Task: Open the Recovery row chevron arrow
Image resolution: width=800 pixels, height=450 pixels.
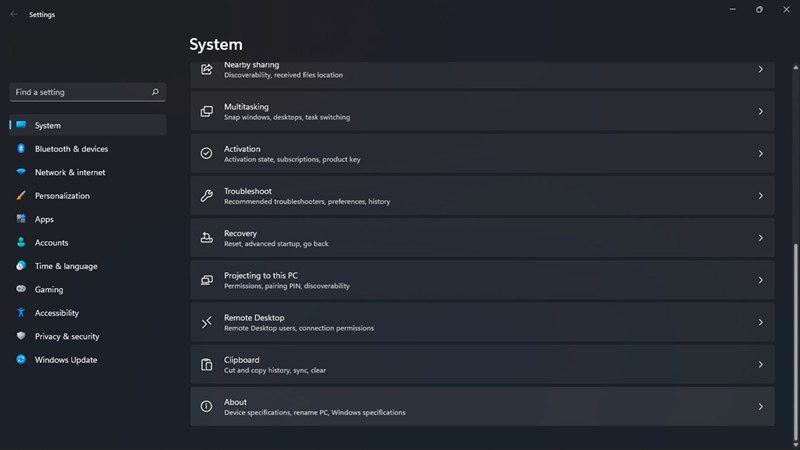Action: 760,238
